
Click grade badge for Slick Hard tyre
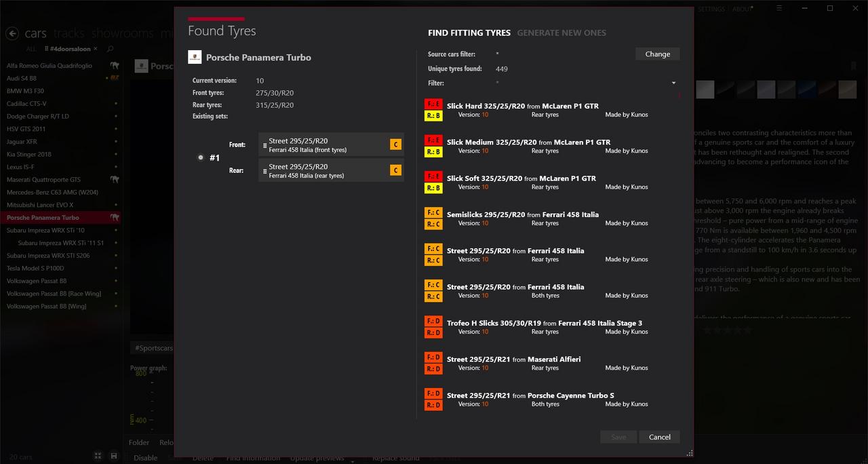click(433, 110)
